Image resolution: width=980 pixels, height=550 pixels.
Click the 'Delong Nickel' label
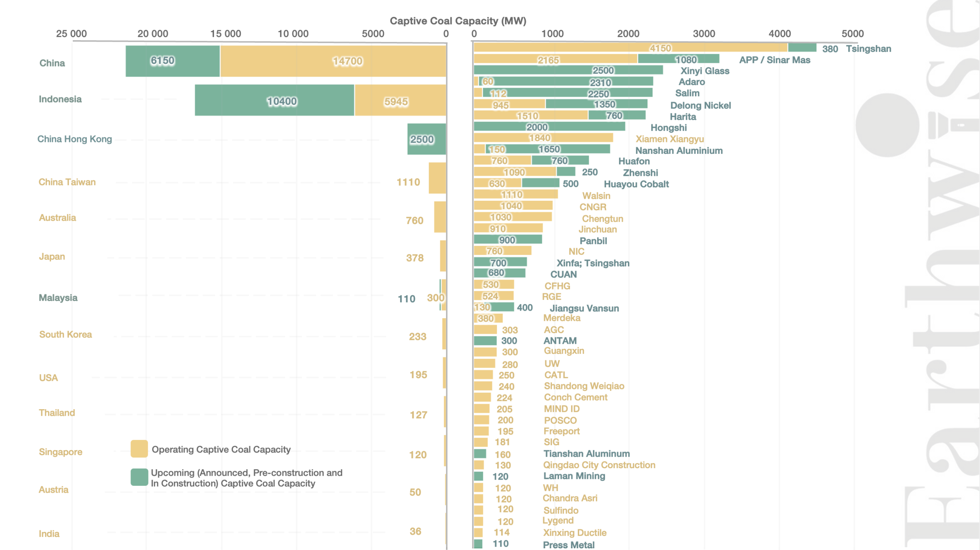(x=701, y=105)
